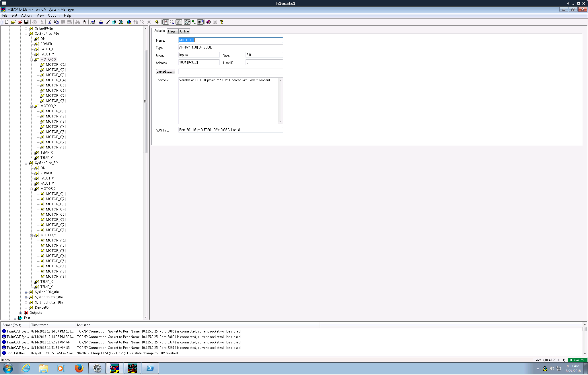The image size is (588, 375).
Task: Click the Cut scissors icon
Action: tap(50, 22)
